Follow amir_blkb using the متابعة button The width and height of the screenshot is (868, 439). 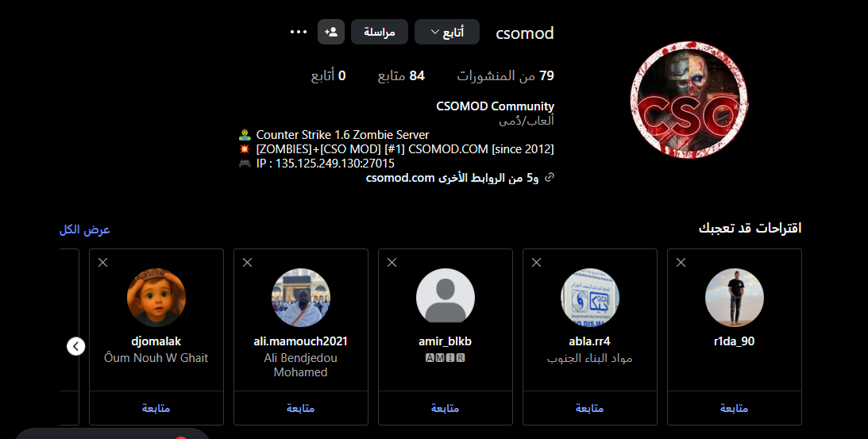tap(446, 408)
